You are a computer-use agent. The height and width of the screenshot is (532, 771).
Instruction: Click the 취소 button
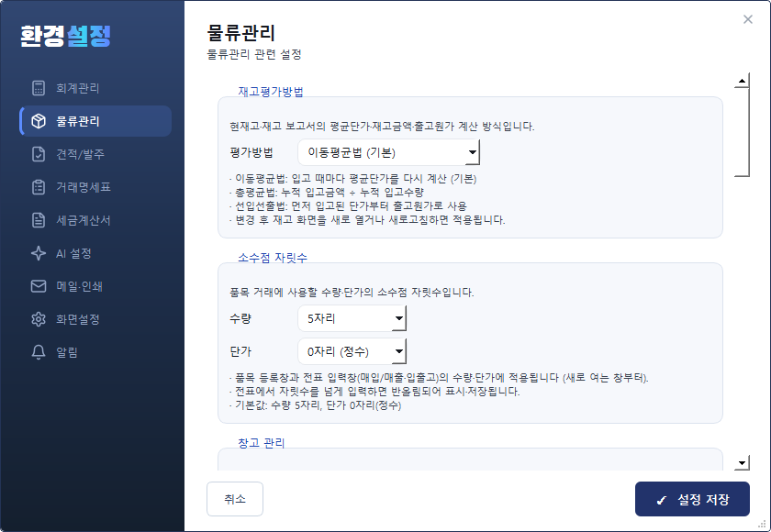[235, 499]
